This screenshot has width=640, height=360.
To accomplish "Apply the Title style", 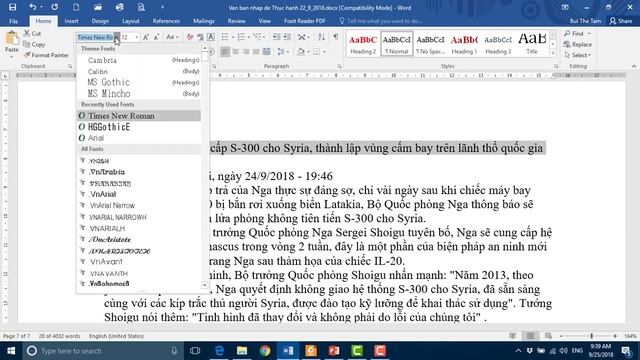I will coord(532,44).
